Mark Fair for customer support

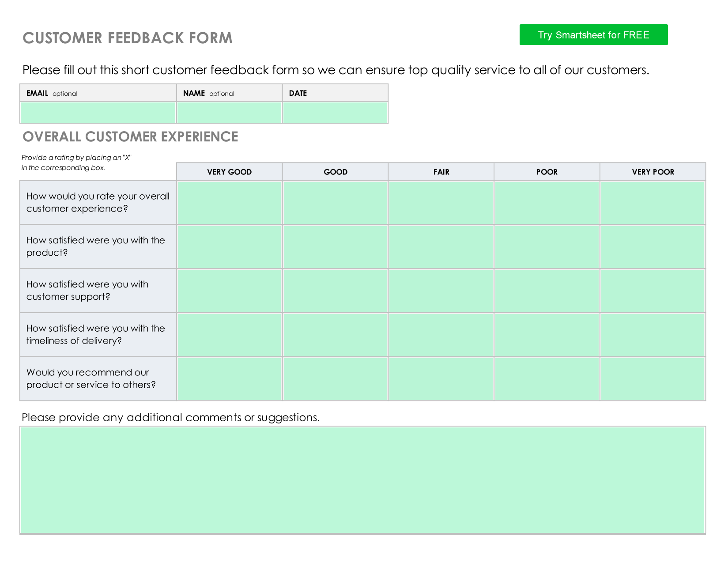point(441,291)
